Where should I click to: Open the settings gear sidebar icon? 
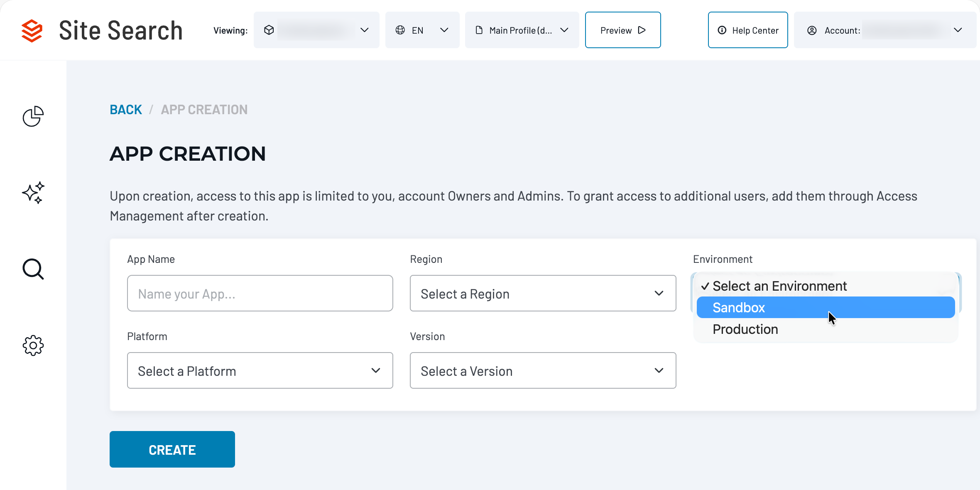[x=33, y=345]
